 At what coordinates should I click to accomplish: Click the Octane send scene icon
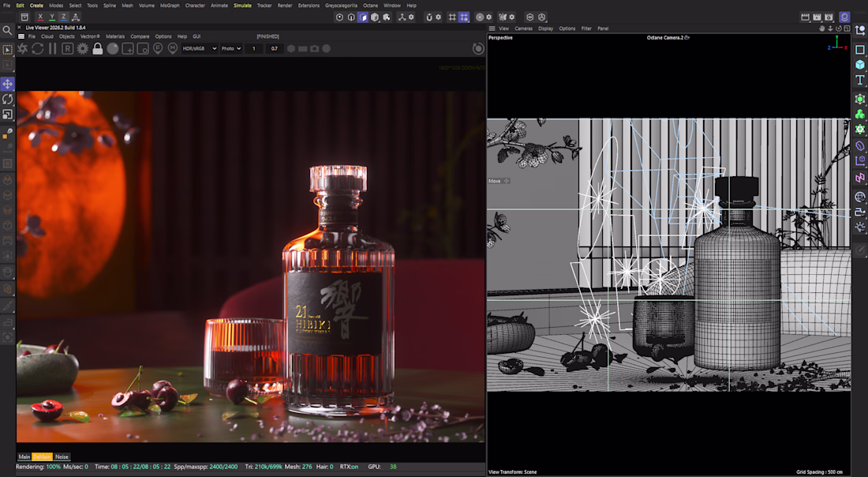23,49
